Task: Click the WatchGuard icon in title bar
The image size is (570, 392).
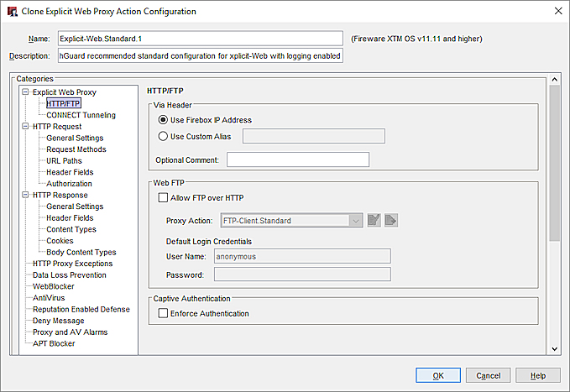Action: pyautogui.click(x=12, y=12)
